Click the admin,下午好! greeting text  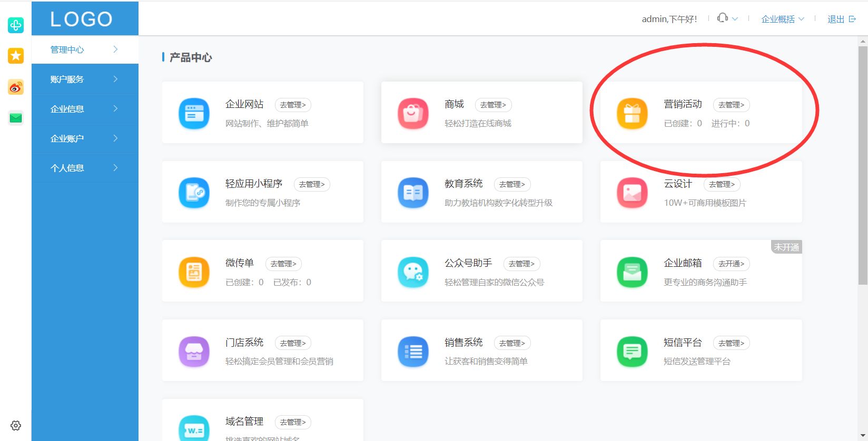click(669, 19)
